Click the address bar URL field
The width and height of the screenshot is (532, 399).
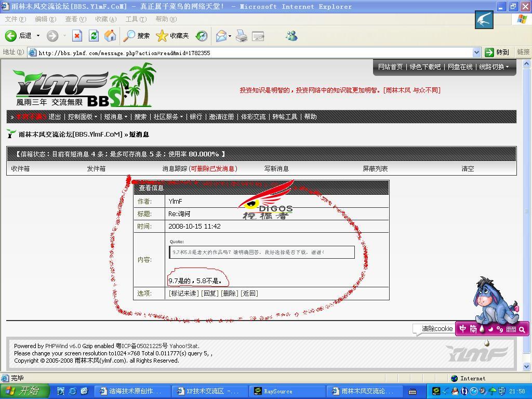(249, 52)
